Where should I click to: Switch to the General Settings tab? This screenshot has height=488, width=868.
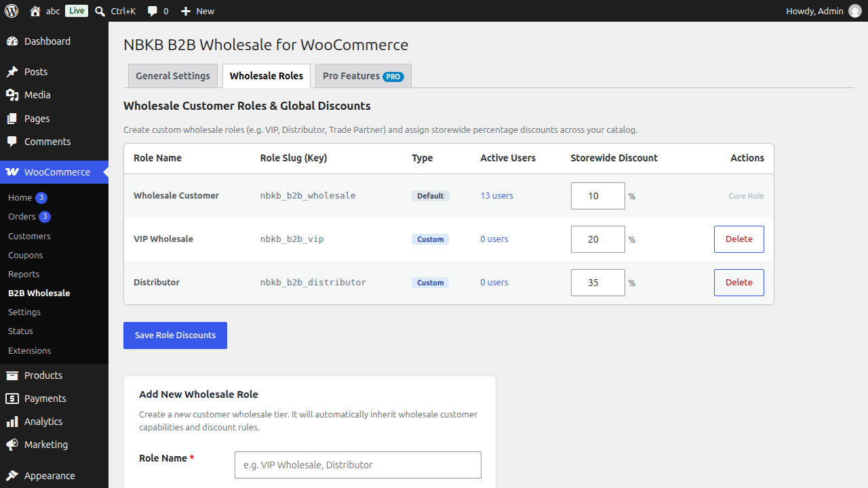click(x=173, y=76)
